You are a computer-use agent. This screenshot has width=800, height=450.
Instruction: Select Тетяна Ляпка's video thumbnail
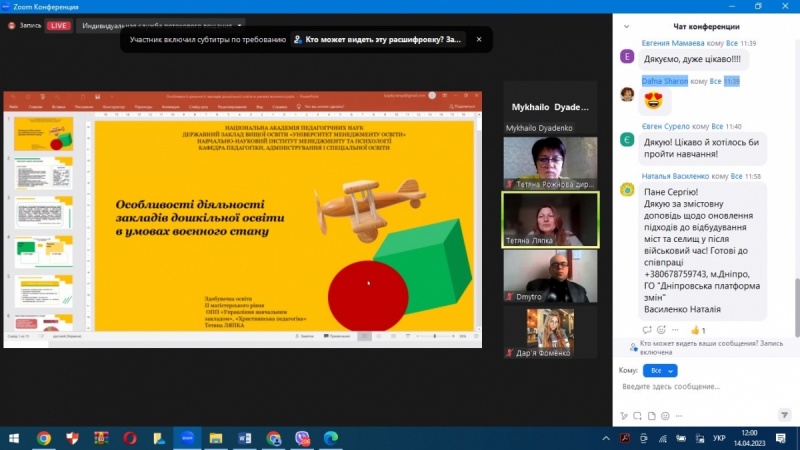tap(550, 218)
